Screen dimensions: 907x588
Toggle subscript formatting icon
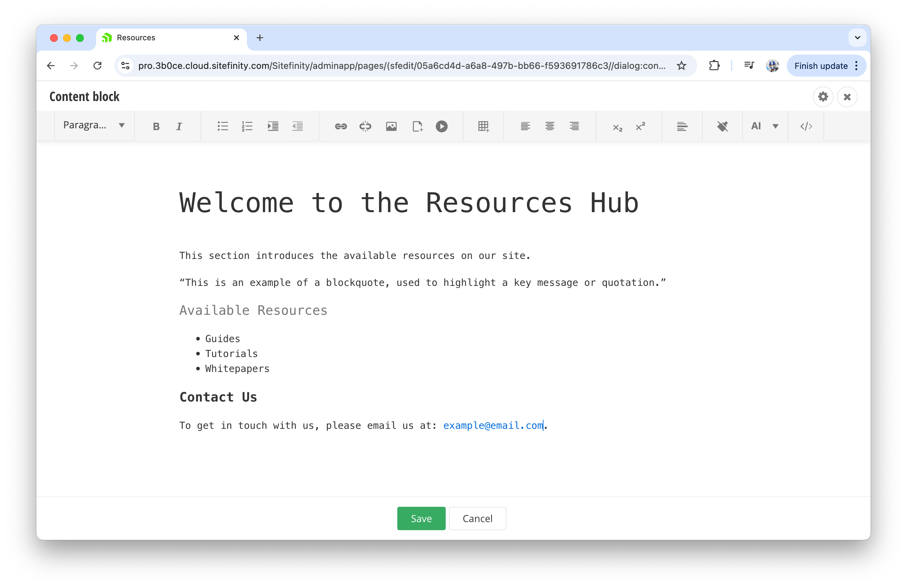pos(616,126)
